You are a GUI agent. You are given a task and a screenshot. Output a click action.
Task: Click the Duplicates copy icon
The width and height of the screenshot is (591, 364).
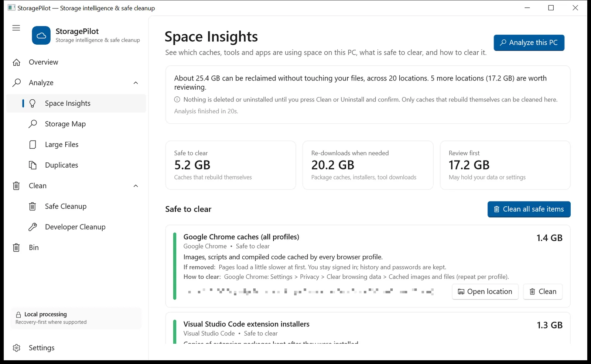click(33, 165)
